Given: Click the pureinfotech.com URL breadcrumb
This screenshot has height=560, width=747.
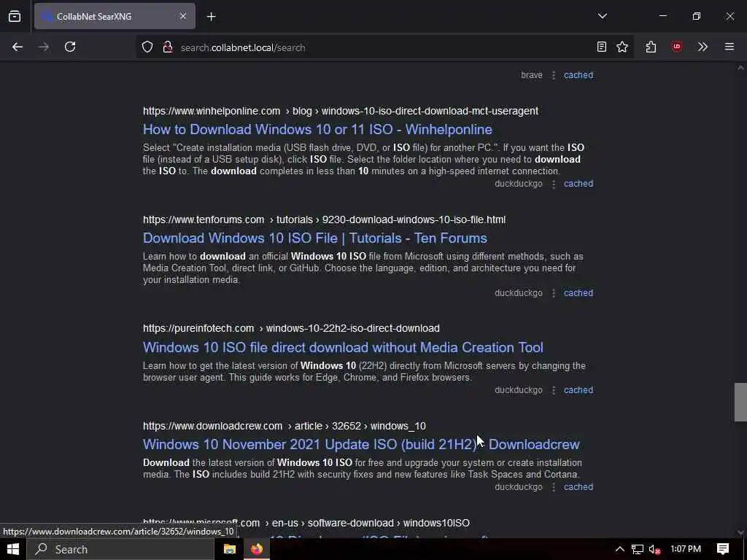Looking at the screenshot, I should [291, 329].
